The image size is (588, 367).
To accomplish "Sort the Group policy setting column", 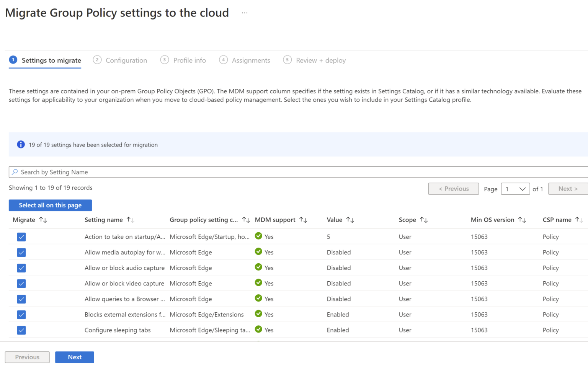I will pos(245,220).
